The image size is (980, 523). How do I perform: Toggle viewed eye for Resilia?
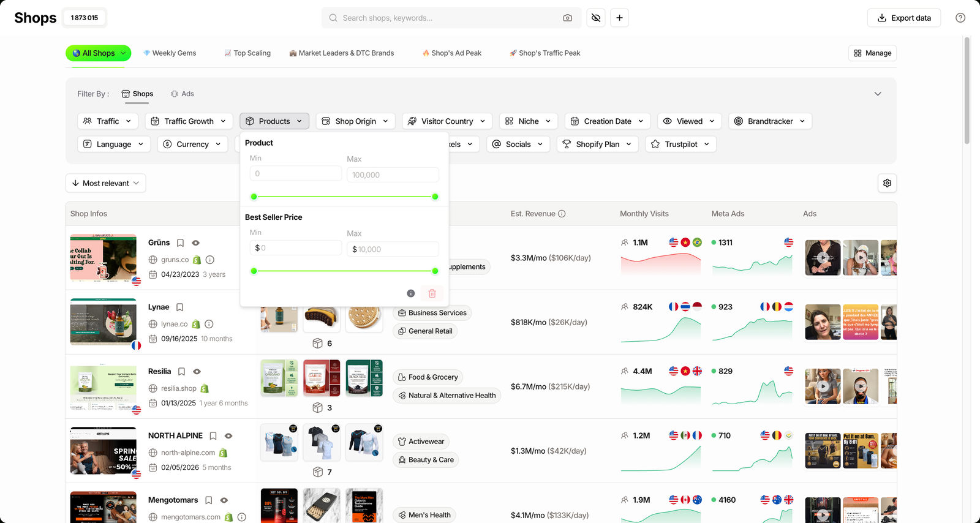tap(197, 371)
